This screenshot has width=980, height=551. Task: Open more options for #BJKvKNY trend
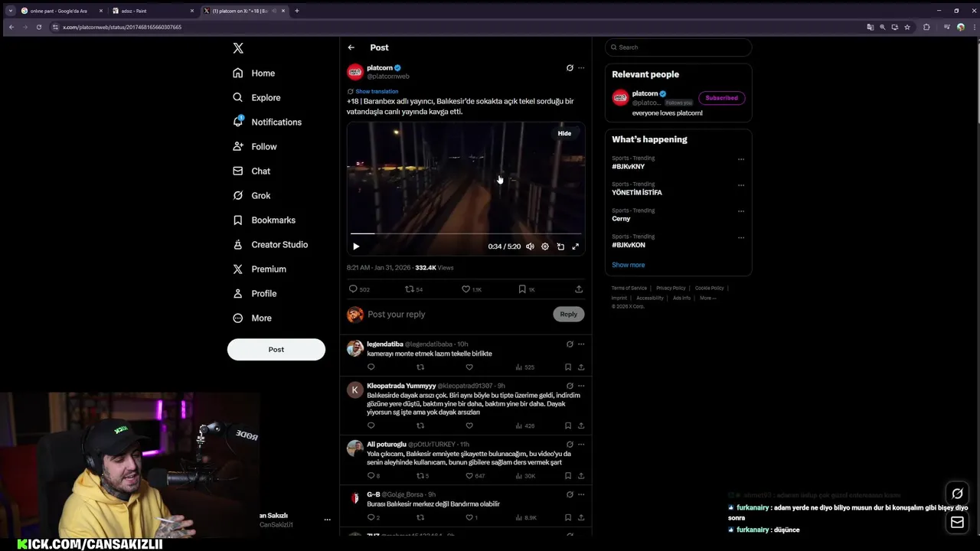pos(740,159)
